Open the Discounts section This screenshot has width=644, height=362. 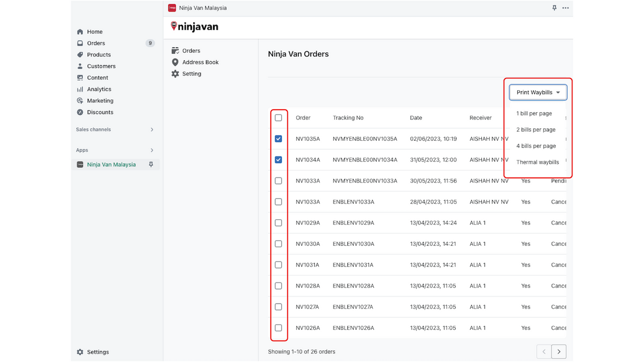click(99, 112)
